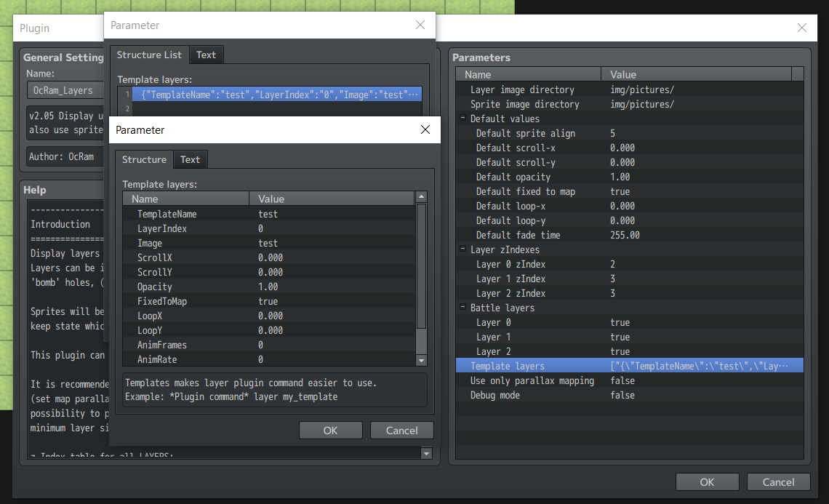
Task: Select the Opacity row
Action: [268, 287]
